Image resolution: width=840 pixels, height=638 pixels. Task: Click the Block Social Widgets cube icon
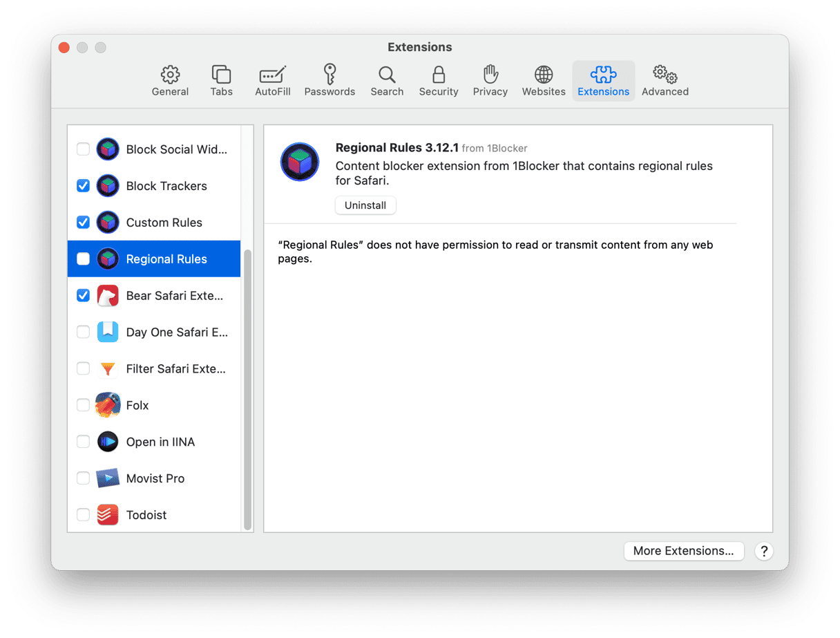(108, 149)
